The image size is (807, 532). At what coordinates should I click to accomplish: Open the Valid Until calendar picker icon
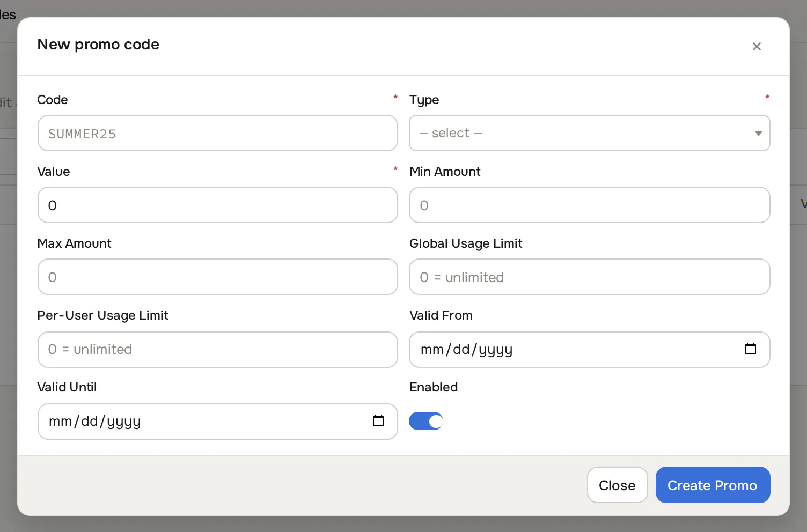[378, 421]
